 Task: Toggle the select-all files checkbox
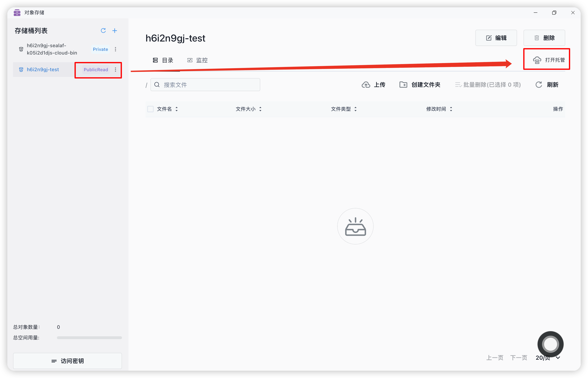coord(150,109)
